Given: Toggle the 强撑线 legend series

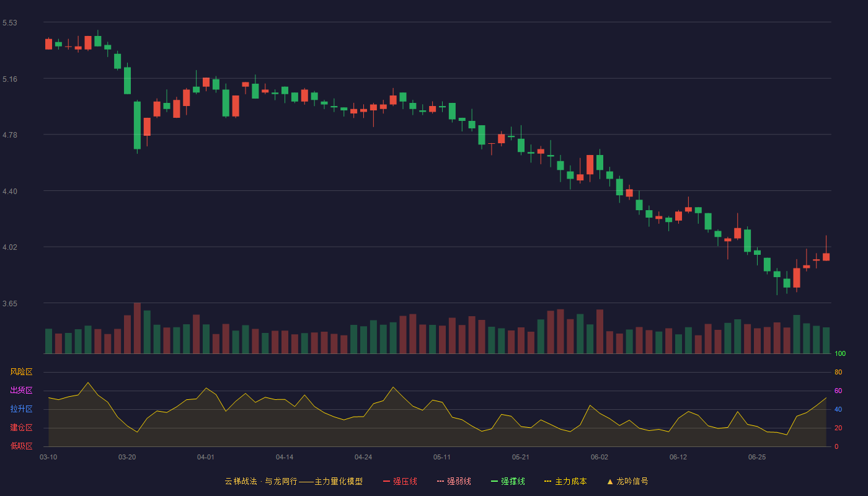Looking at the screenshot, I should tap(508, 481).
